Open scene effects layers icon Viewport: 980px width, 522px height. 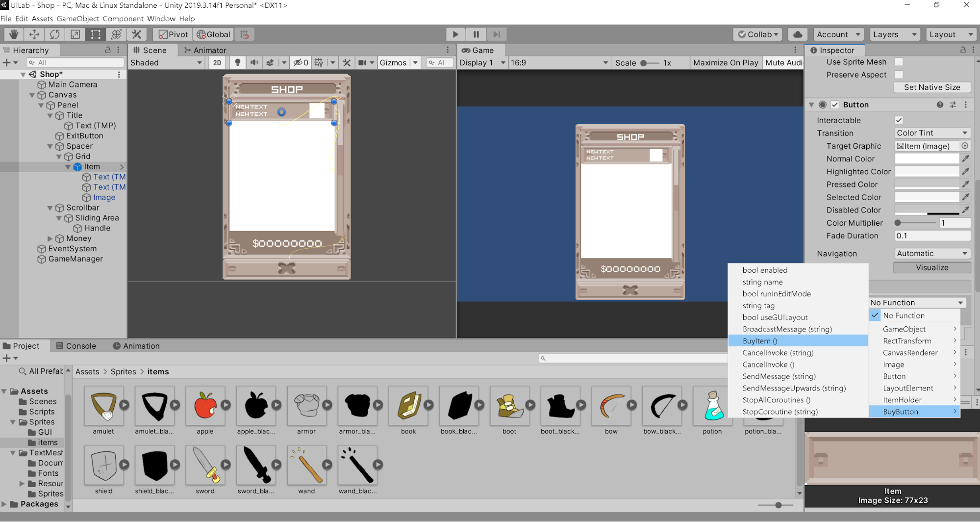click(270, 63)
